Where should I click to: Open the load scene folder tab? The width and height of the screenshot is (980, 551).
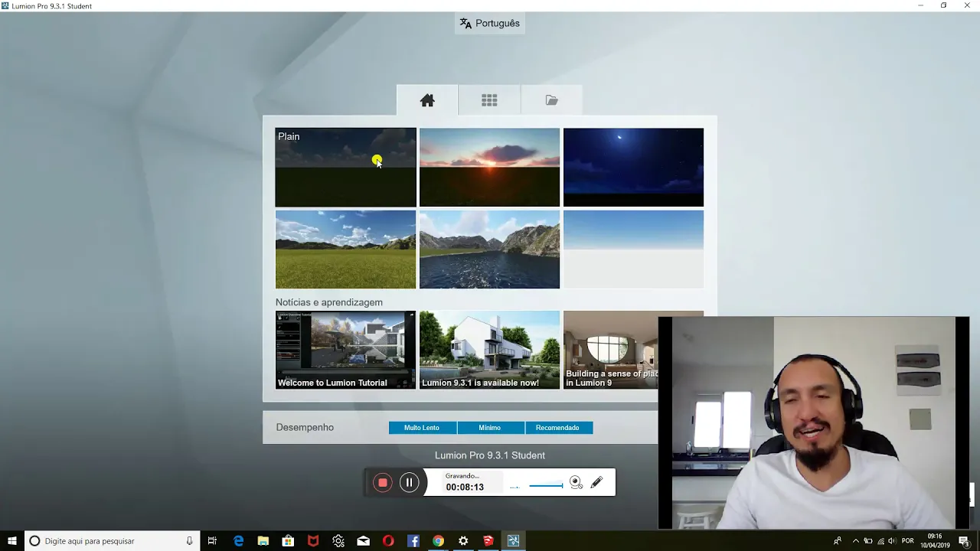(551, 100)
